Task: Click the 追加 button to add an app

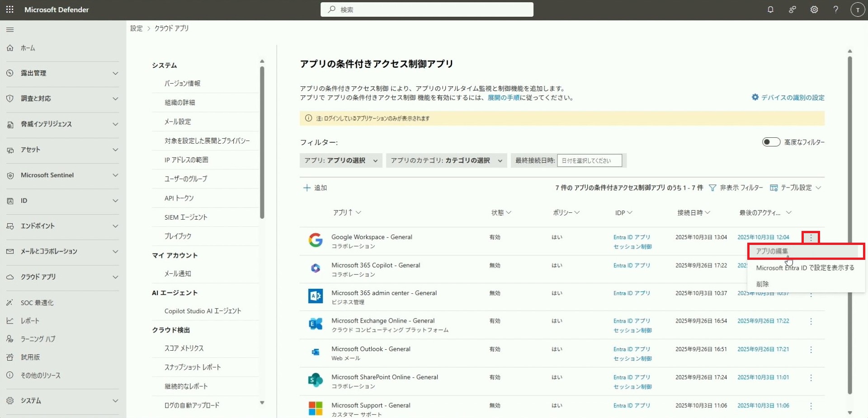Action: [315, 188]
